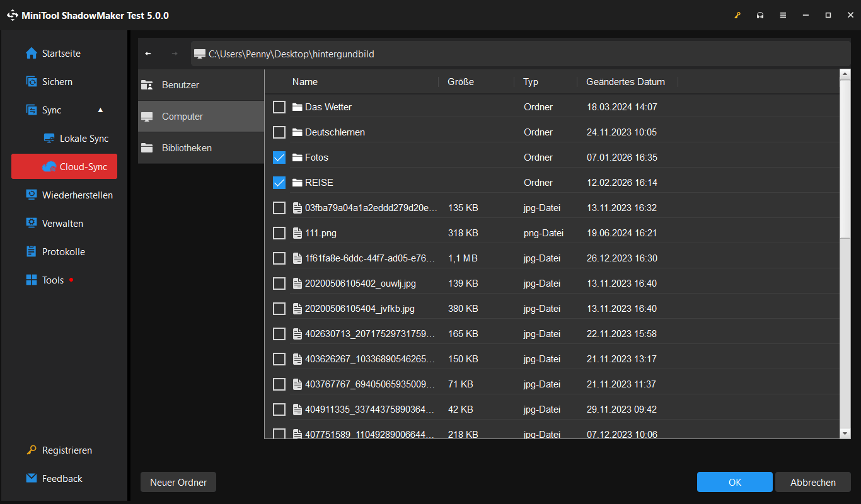
Task: Select the Deutschlernen folder name
Action: tap(335, 132)
